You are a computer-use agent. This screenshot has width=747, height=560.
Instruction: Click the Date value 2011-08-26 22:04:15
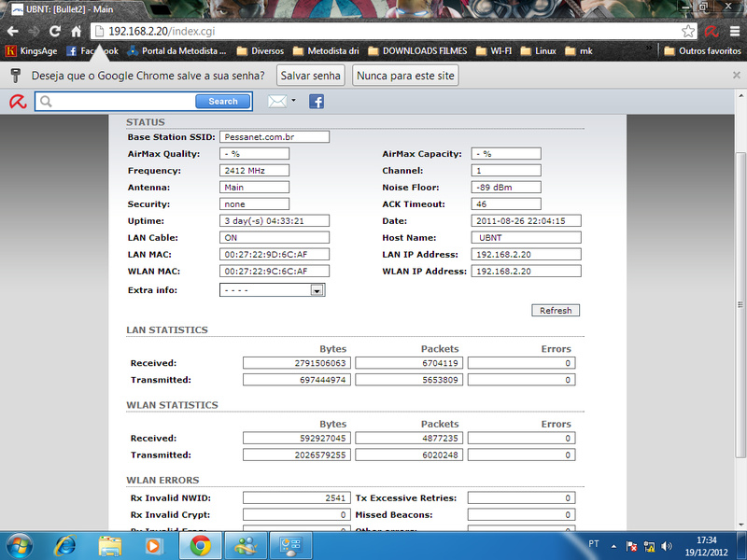[x=526, y=221]
